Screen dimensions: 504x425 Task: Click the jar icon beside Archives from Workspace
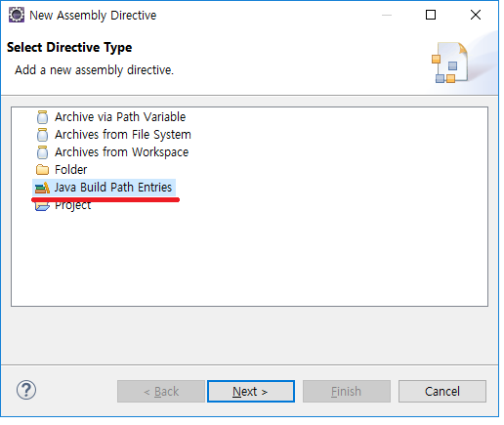(42, 152)
